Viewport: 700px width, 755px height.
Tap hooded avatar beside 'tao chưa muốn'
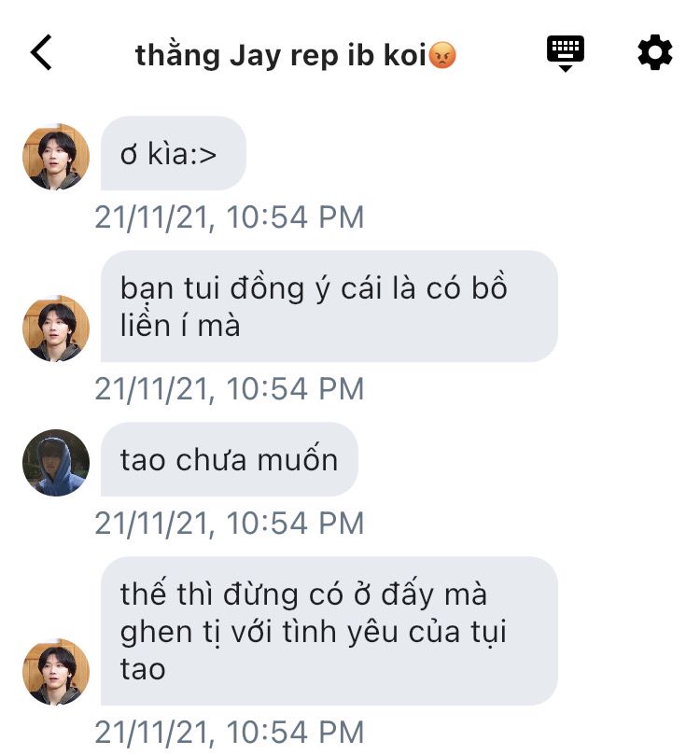[56, 463]
